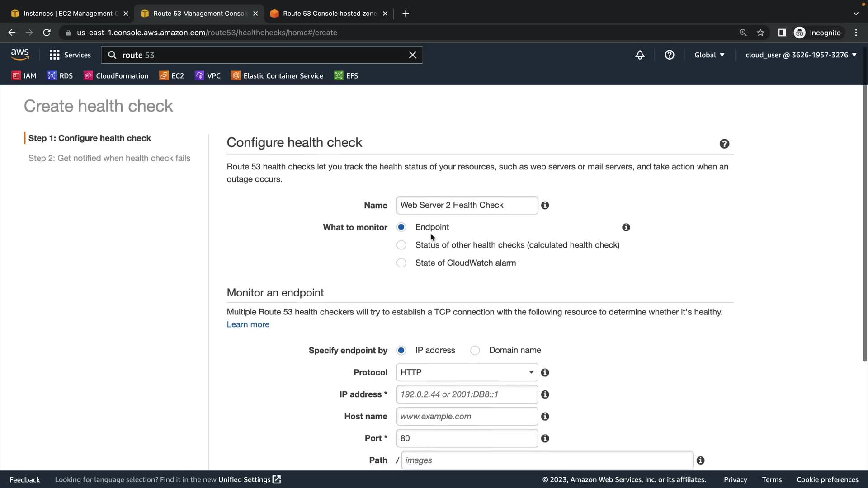Click the info icon next to Protocol

pyautogui.click(x=545, y=373)
